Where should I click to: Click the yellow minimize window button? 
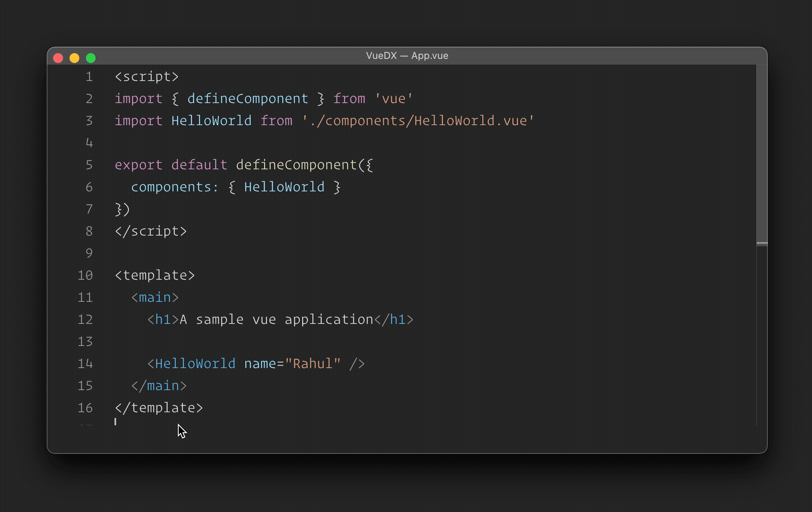point(74,58)
